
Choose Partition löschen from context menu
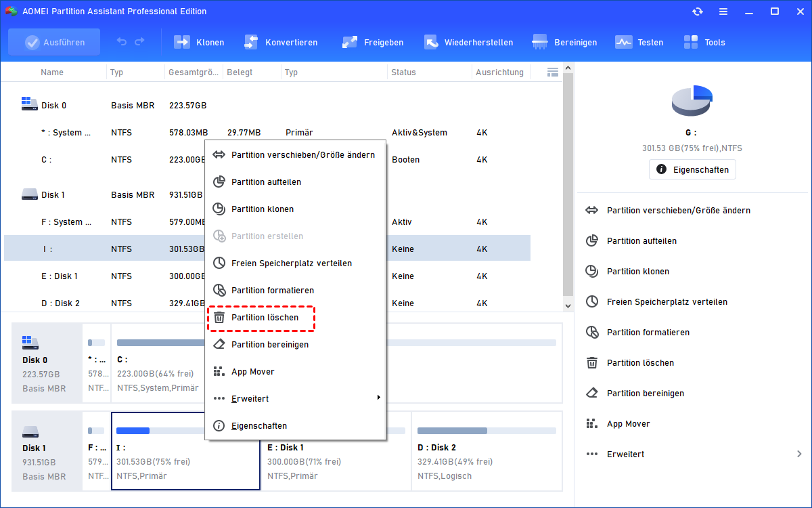(x=264, y=317)
